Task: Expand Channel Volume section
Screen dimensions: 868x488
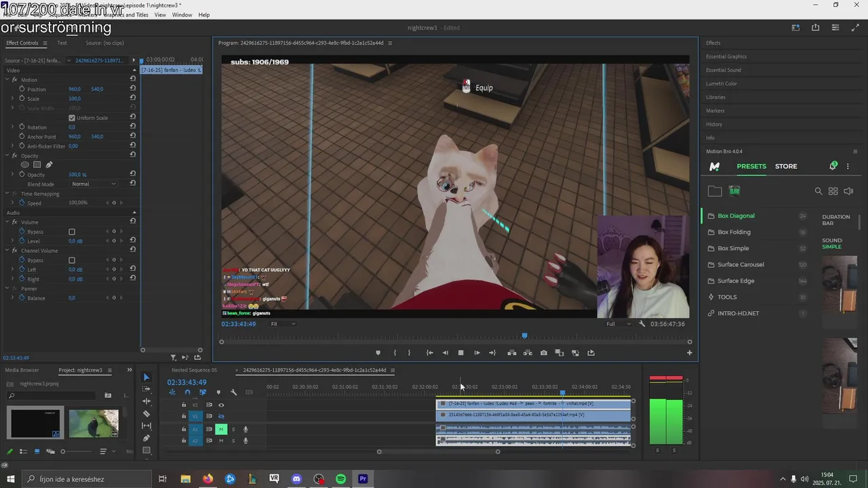Action: click(7, 251)
